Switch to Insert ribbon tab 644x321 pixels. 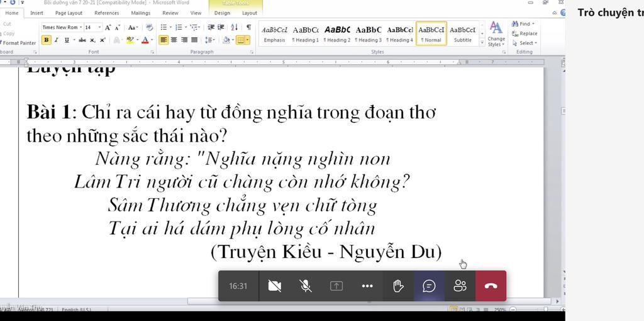coord(36,13)
